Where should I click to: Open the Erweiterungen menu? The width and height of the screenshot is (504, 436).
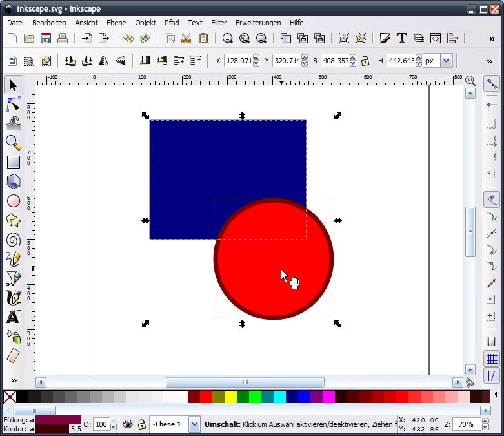pos(258,23)
